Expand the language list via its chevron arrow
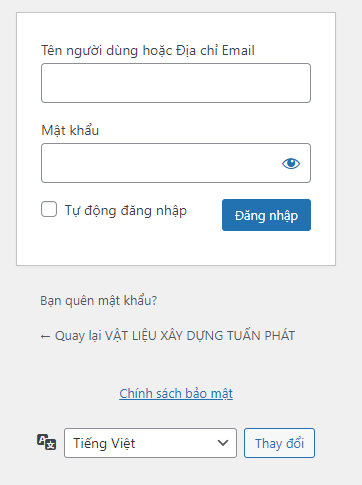The width and height of the screenshot is (362, 485). 222,443
